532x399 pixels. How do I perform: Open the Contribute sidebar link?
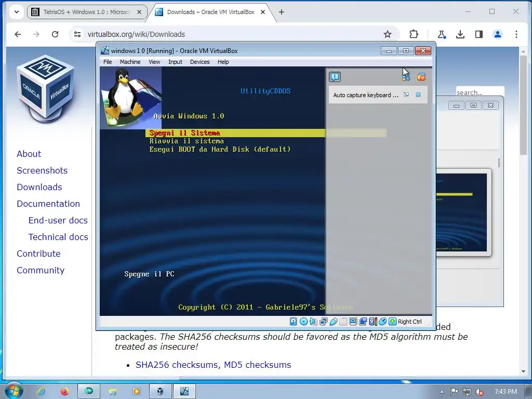point(38,254)
